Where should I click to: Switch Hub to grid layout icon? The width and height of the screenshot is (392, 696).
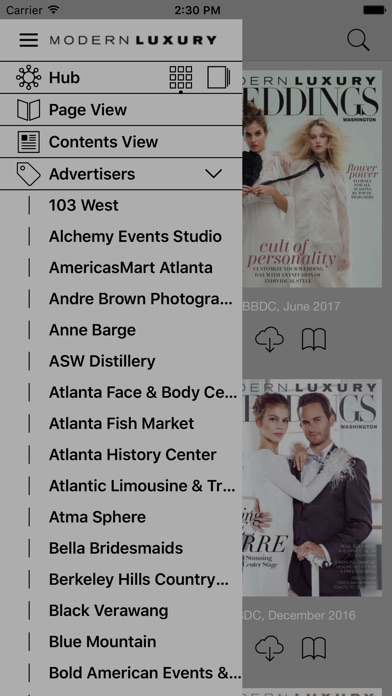click(181, 78)
